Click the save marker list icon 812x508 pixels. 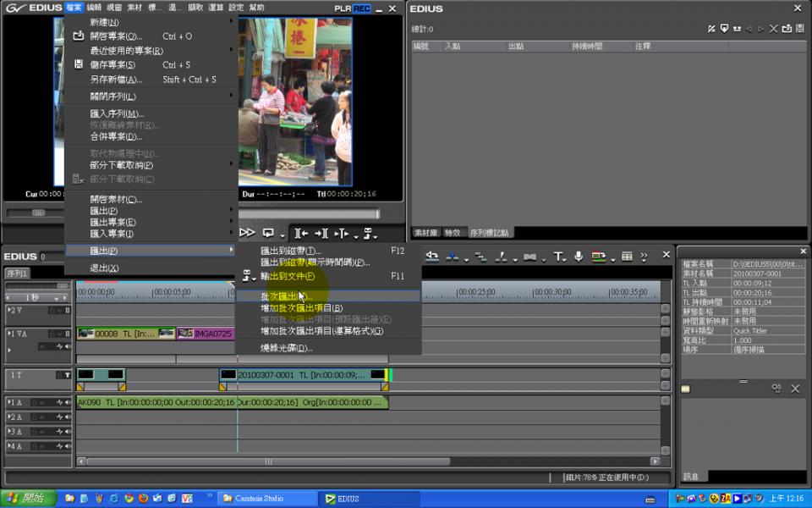tap(799, 29)
